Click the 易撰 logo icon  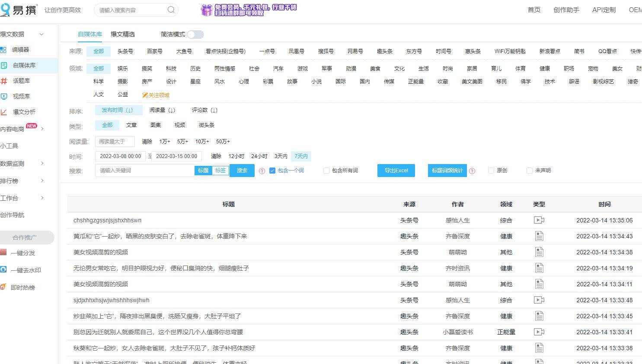(4, 10)
